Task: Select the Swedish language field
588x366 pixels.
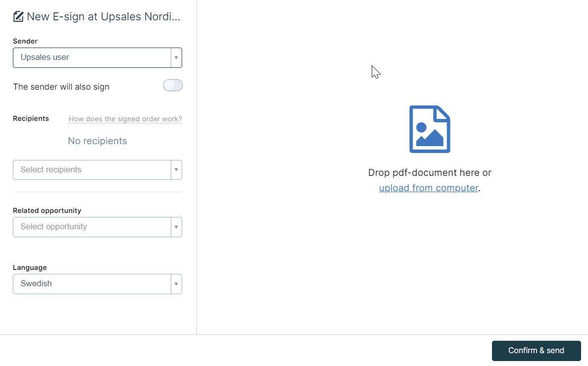Action: (x=92, y=284)
